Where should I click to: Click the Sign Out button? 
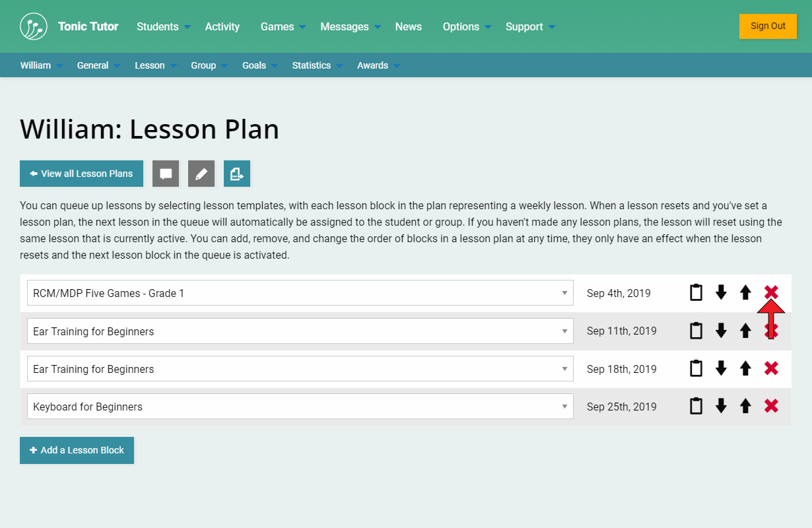tap(768, 26)
